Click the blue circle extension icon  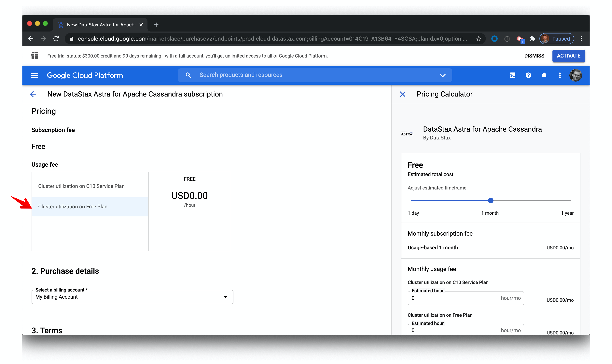[x=494, y=39]
